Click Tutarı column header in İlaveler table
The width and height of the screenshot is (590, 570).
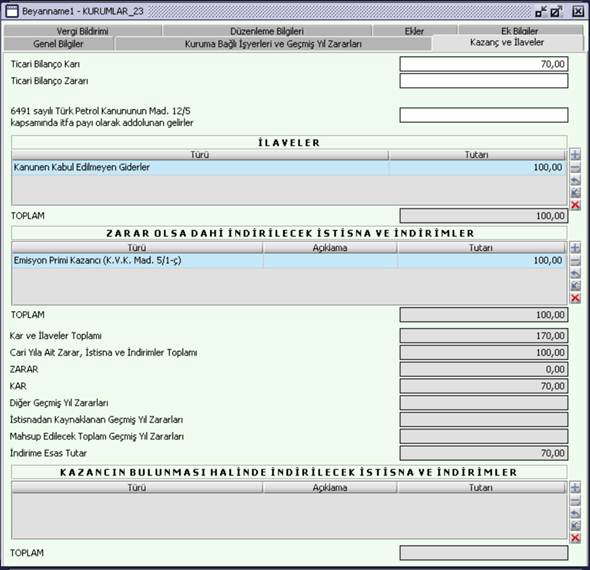point(477,155)
